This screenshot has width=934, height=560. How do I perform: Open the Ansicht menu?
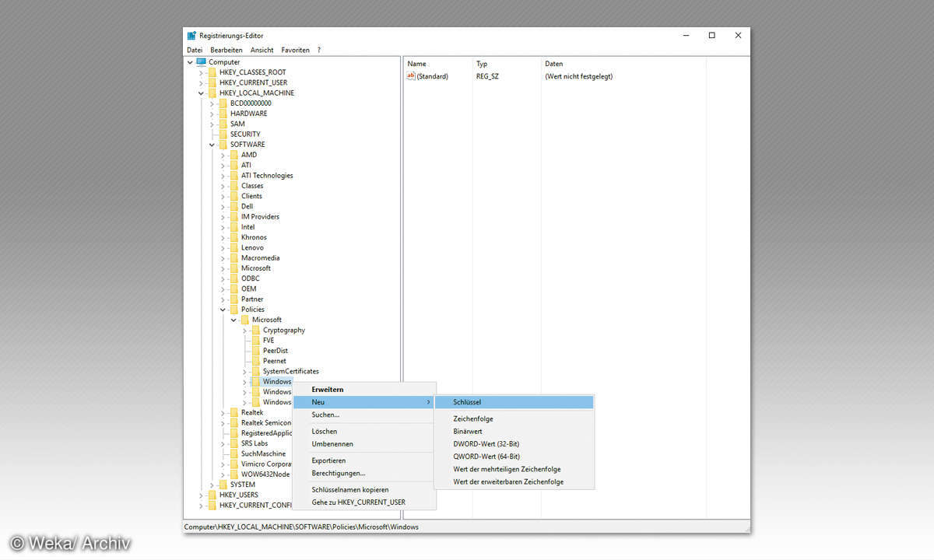point(262,50)
